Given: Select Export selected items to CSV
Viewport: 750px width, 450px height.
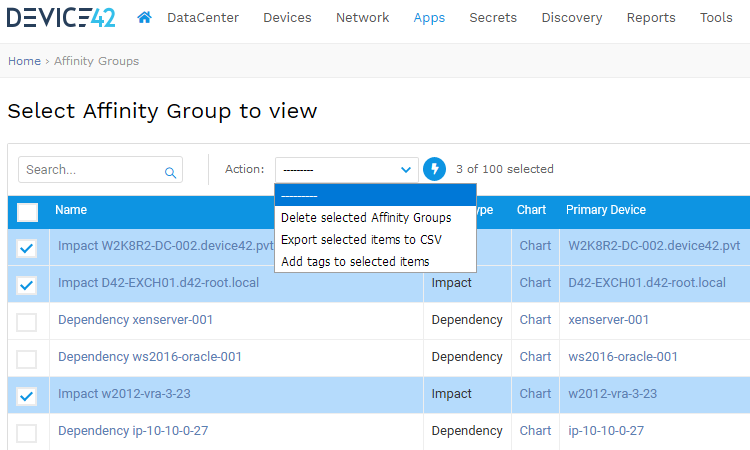Looking at the screenshot, I should (361, 240).
